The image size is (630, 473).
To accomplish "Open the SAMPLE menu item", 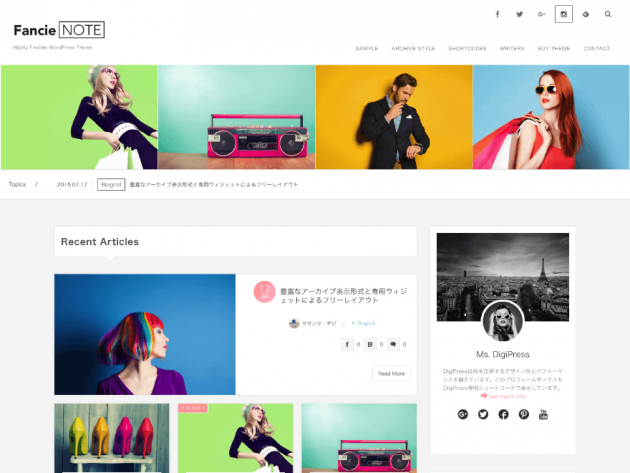I will pyautogui.click(x=367, y=48).
